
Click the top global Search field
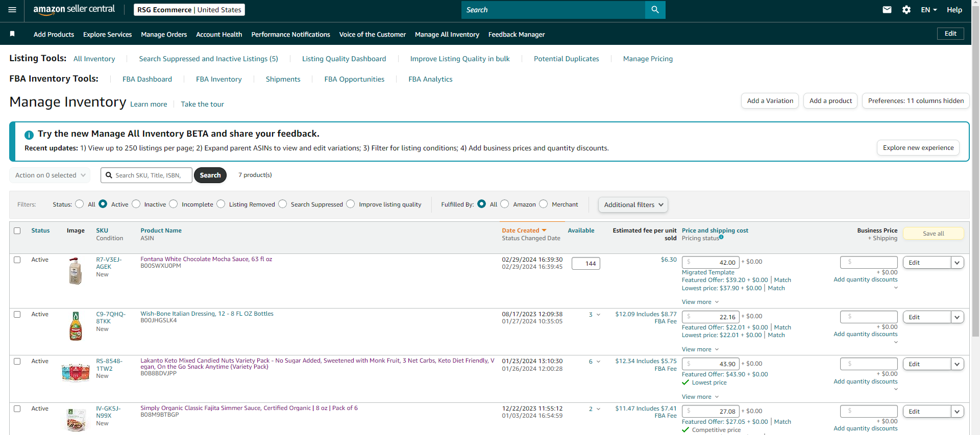click(x=553, y=10)
